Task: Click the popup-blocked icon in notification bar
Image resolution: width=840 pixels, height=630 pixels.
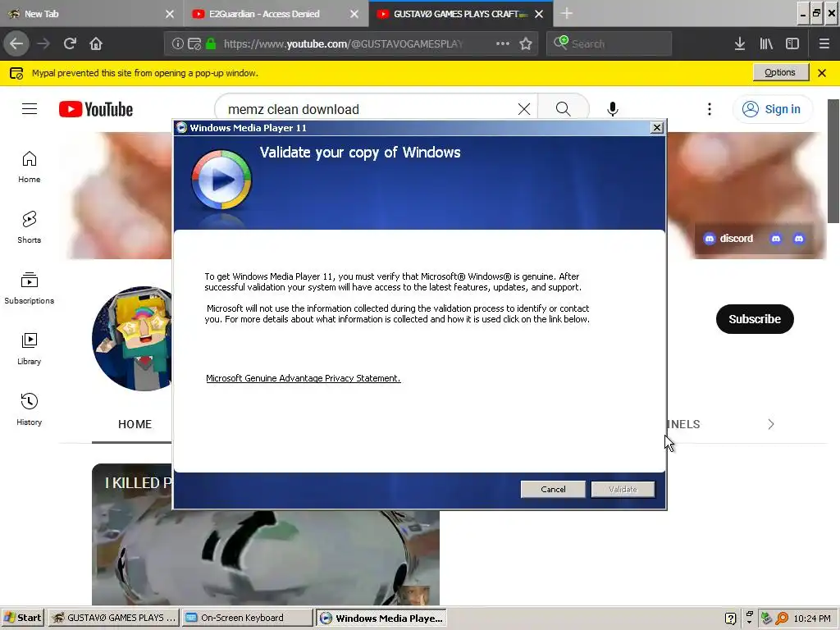Action: coord(16,73)
